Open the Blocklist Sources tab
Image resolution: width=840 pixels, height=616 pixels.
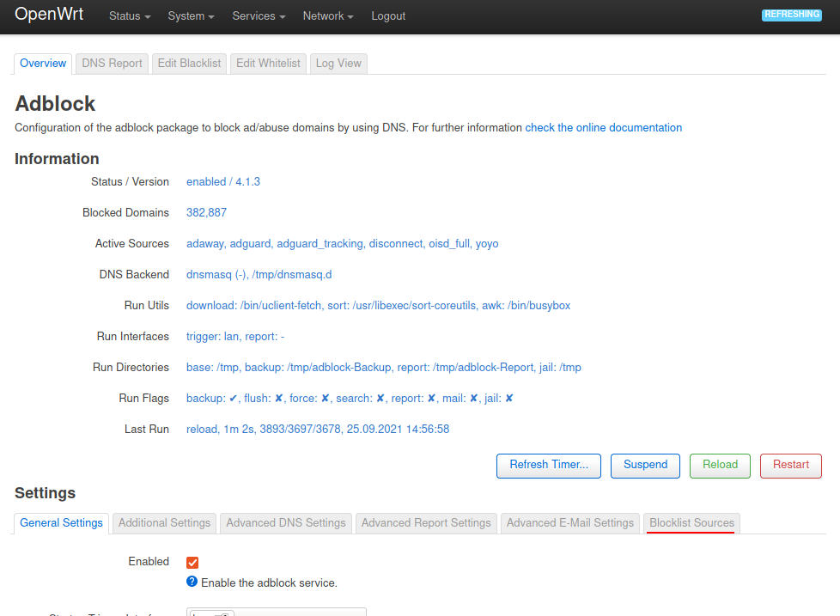(691, 523)
